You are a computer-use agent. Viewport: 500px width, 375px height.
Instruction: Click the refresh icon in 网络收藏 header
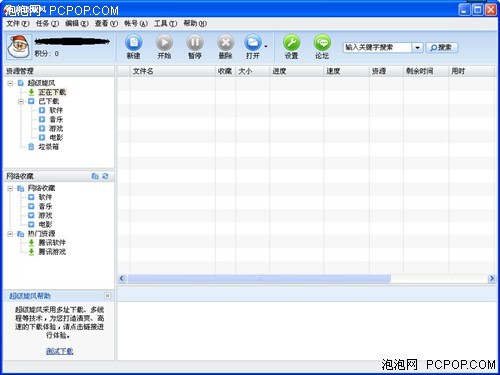click(x=105, y=176)
